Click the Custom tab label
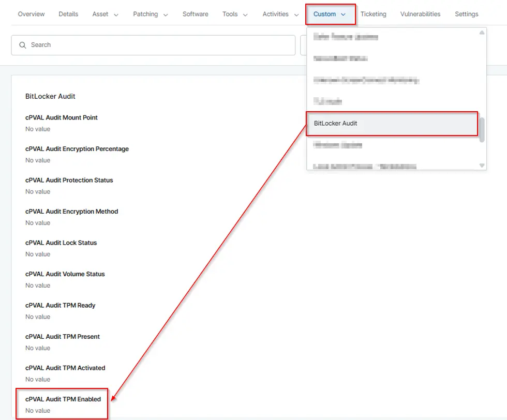Screen dimensions: 507x420 point(324,14)
